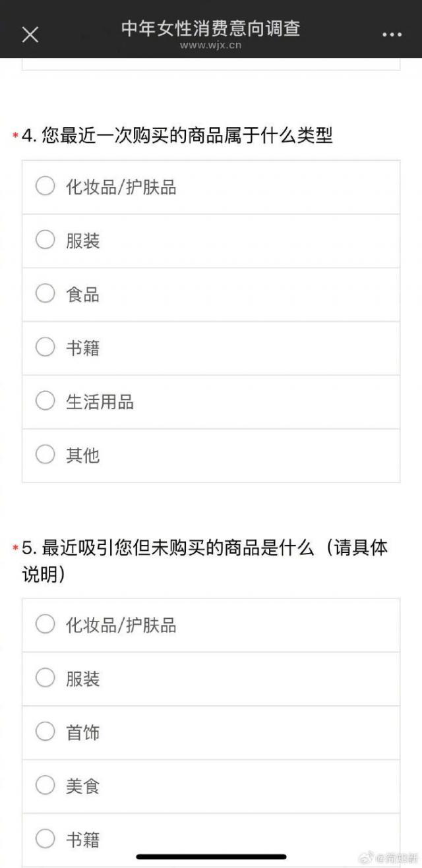Viewport: 422px width, 868px height.
Task: Tap the partially visible input box at top
Action: point(211,64)
